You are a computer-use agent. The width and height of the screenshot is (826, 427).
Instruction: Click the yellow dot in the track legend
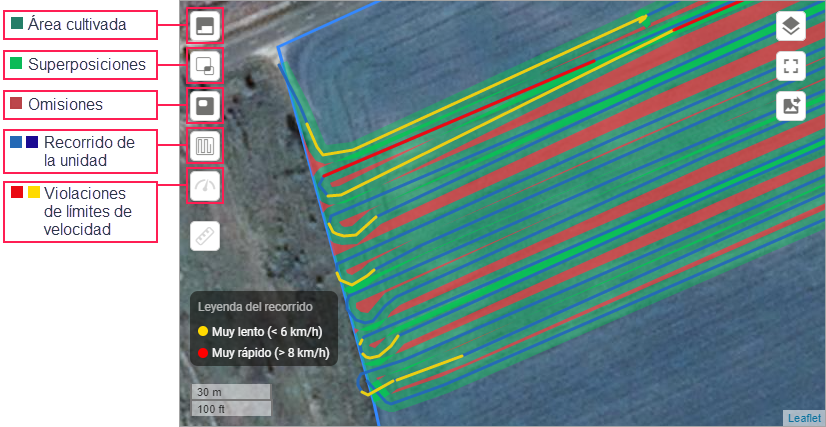click(x=203, y=332)
